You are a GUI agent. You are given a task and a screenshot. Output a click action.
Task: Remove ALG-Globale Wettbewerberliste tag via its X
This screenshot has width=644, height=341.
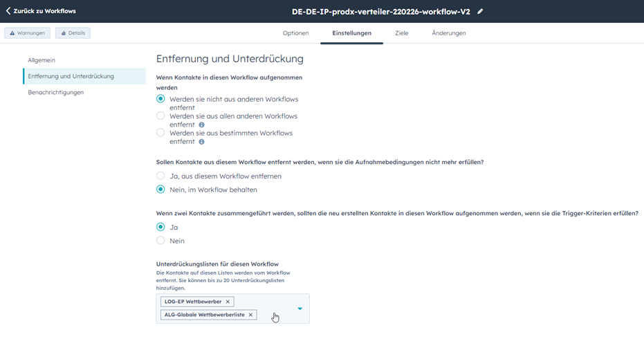250,315
